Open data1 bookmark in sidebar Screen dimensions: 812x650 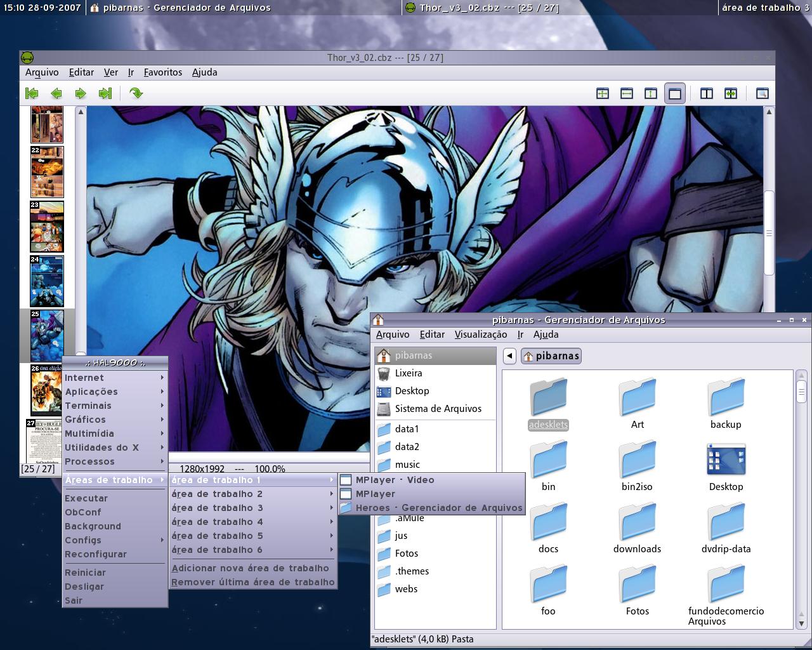pos(435,429)
